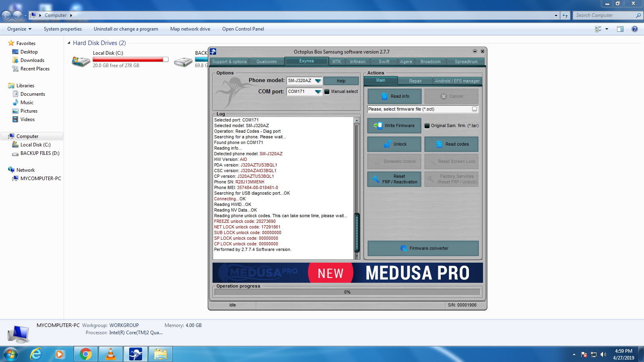The height and width of the screenshot is (362, 644).
Task: Switch to Octoplus app on taskbar
Action: (136, 354)
